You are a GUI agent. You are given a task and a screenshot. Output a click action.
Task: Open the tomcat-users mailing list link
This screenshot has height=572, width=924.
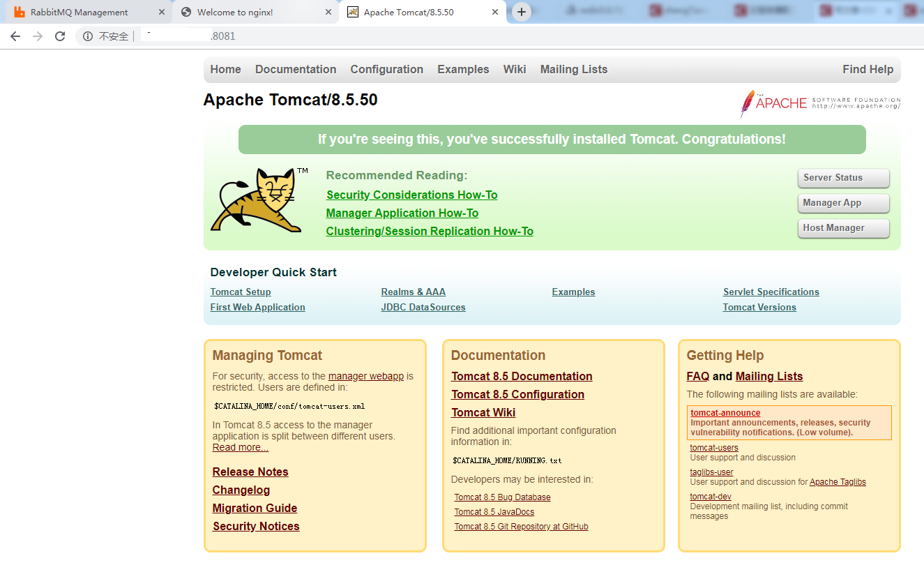[714, 448]
